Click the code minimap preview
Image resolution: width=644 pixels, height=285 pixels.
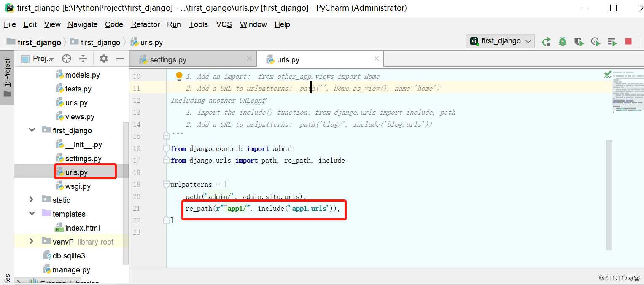628,91
